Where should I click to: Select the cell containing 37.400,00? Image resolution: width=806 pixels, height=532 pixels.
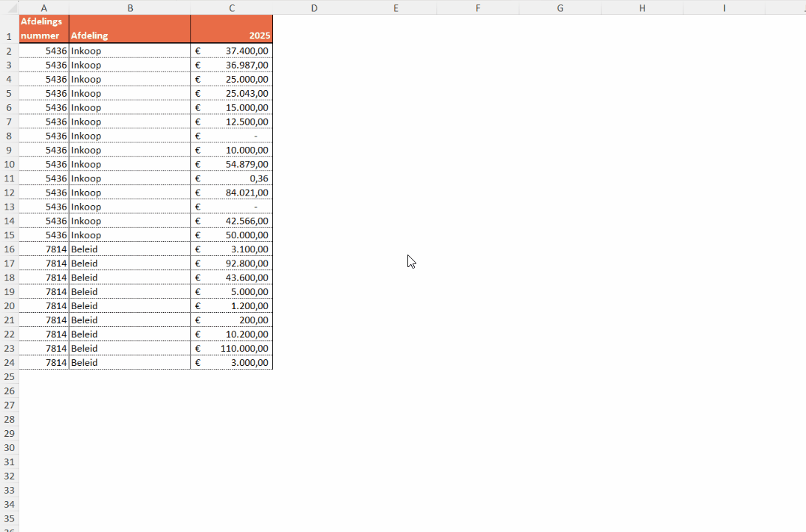point(232,50)
